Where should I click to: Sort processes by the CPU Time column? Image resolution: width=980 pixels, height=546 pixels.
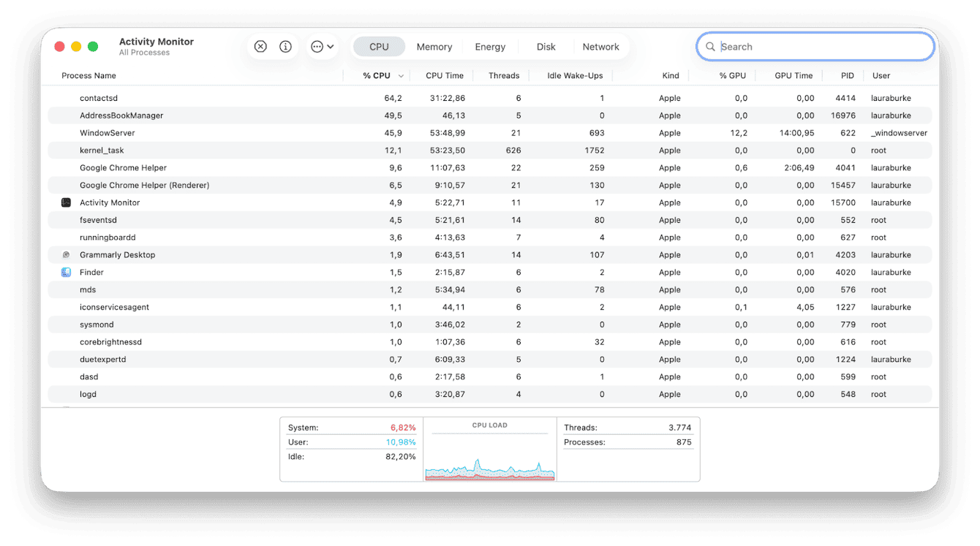445,75
